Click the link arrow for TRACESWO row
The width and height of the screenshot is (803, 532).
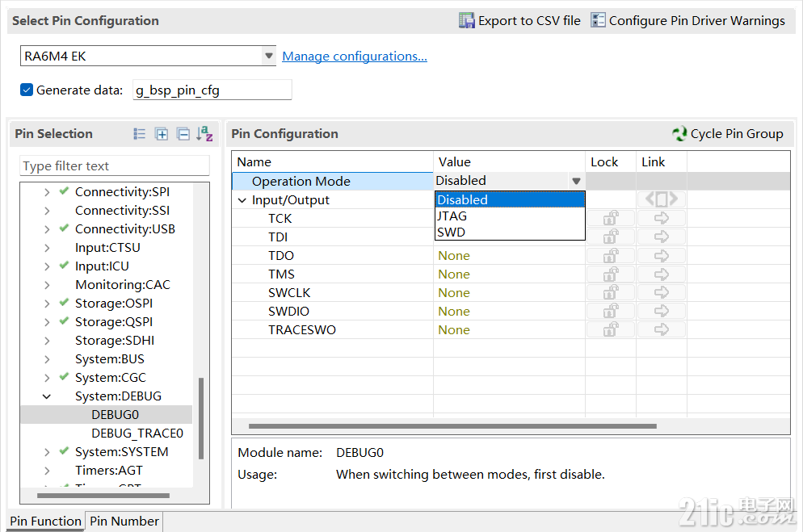(x=661, y=330)
